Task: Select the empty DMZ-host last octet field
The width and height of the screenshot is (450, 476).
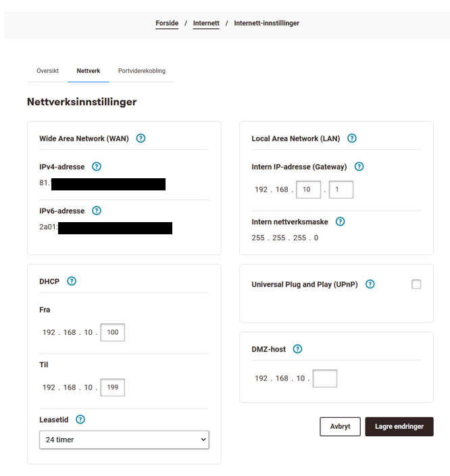Action: pyautogui.click(x=324, y=378)
